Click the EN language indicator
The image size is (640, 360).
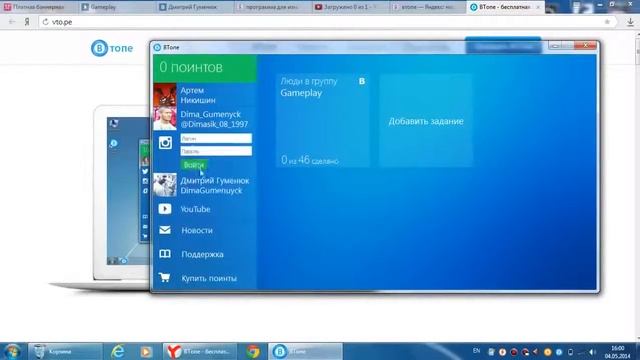pos(476,351)
